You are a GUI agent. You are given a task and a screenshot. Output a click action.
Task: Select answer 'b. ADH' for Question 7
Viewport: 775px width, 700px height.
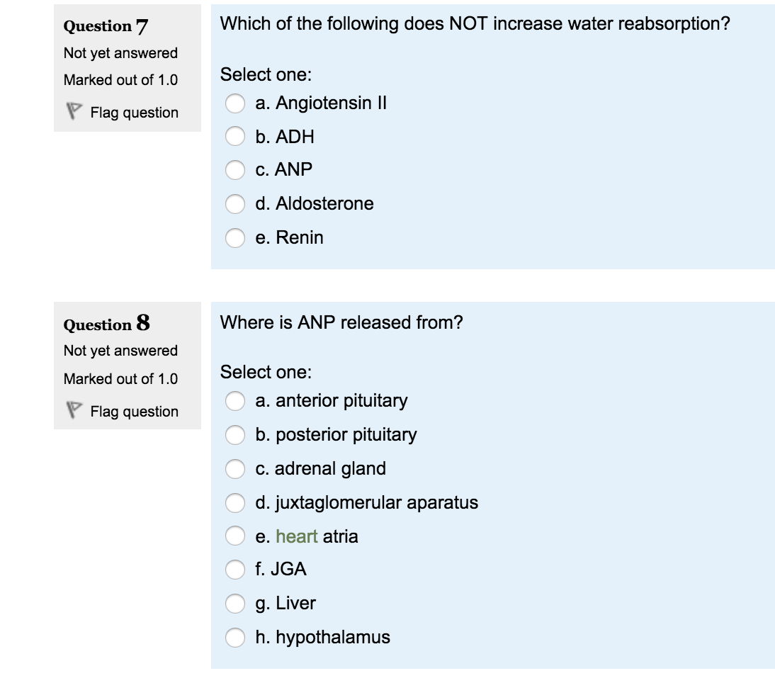pyautogui.click(x=235, y=136)
